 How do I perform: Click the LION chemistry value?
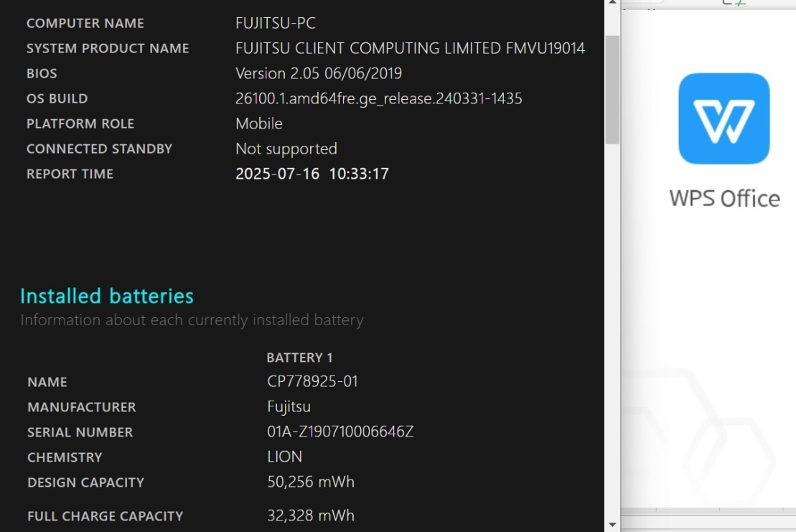[285, 457]
